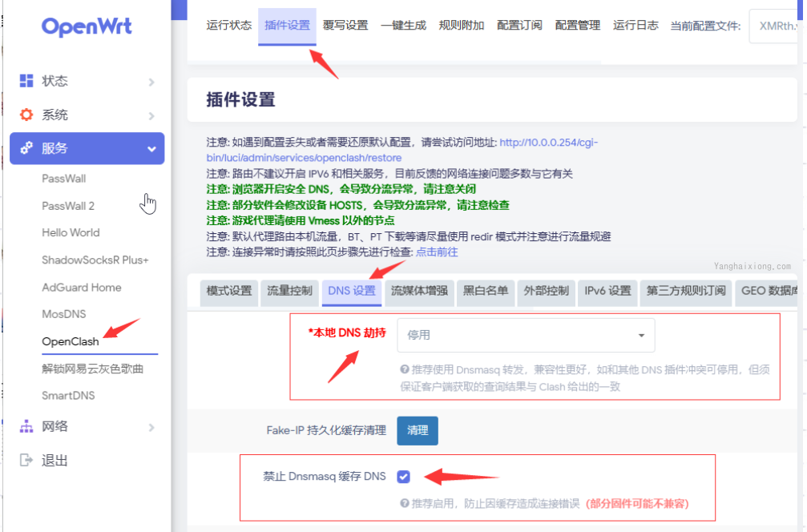Viewport: 807px width, 532px height.
Task: Click the 网络 network icon in sidebar
Action: [26, 426]
